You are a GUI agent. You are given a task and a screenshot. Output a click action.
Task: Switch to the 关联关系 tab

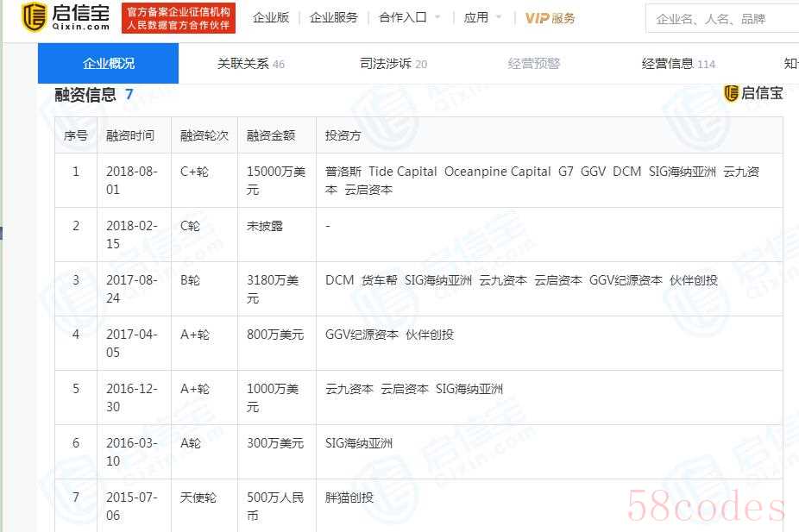click(x=251, y=64)
